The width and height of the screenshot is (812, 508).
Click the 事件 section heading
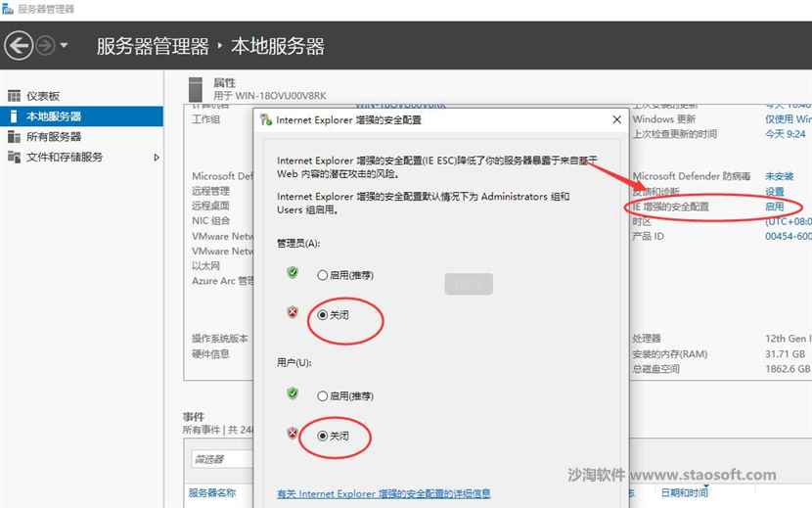pos(194,417)
